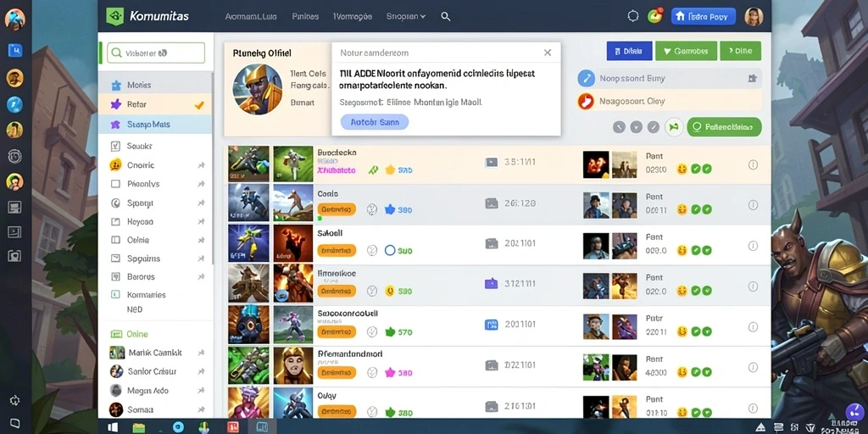Select Ssanjo Mats in the left sidebar

click(155, 125)
